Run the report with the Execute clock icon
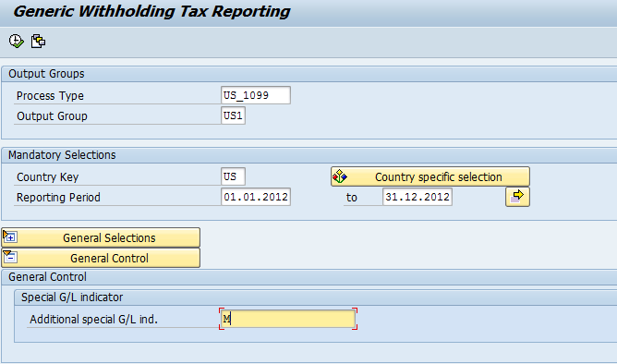 coord(16,41)
